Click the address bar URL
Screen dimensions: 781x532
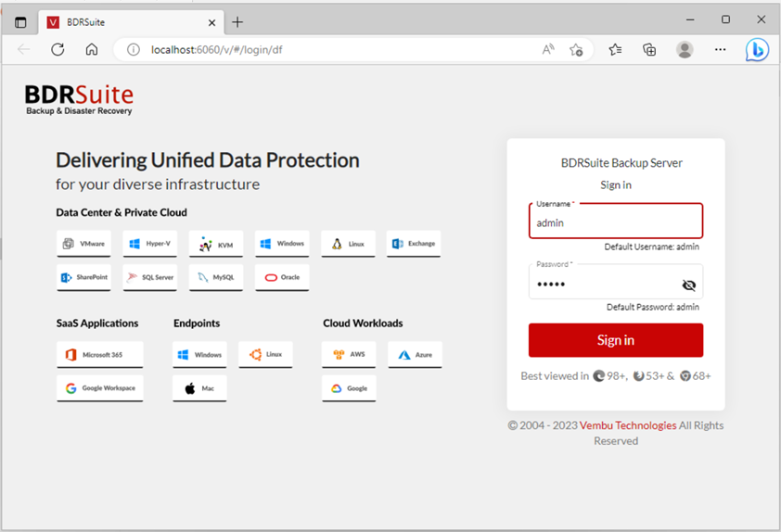pos(217,50)
